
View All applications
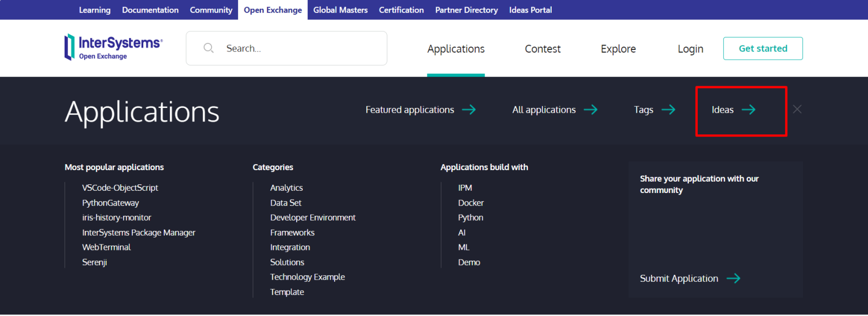click(x=544, y=109)
